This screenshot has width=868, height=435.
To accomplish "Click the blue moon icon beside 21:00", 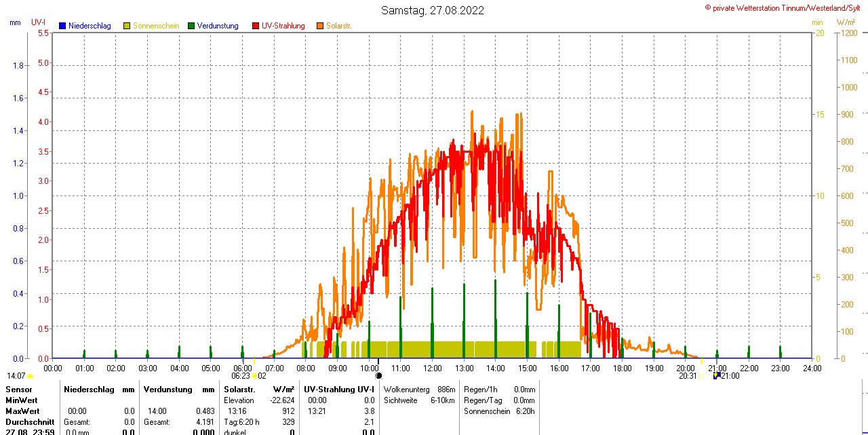I will pyautogui.click(x=716, y=375).
